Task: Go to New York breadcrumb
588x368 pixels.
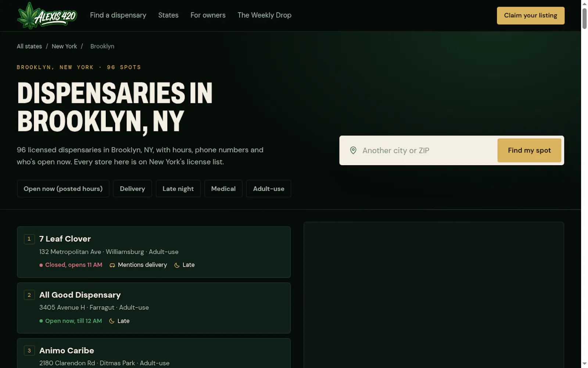Action: tap(64, 46)
